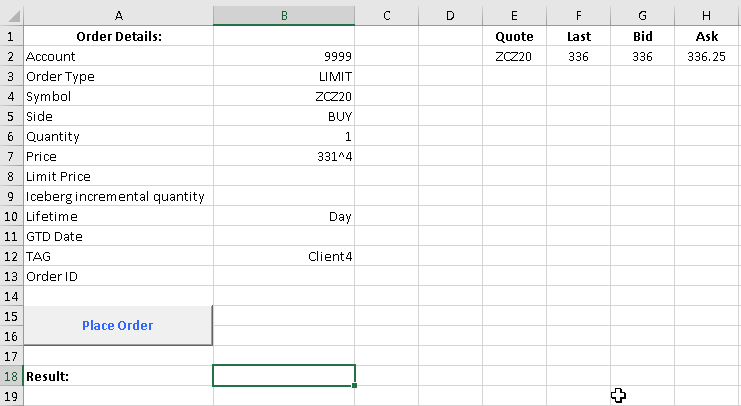Click the empty GTD Date value cell
The height and width of the screenshot is (406, 741).
[284, 236]
